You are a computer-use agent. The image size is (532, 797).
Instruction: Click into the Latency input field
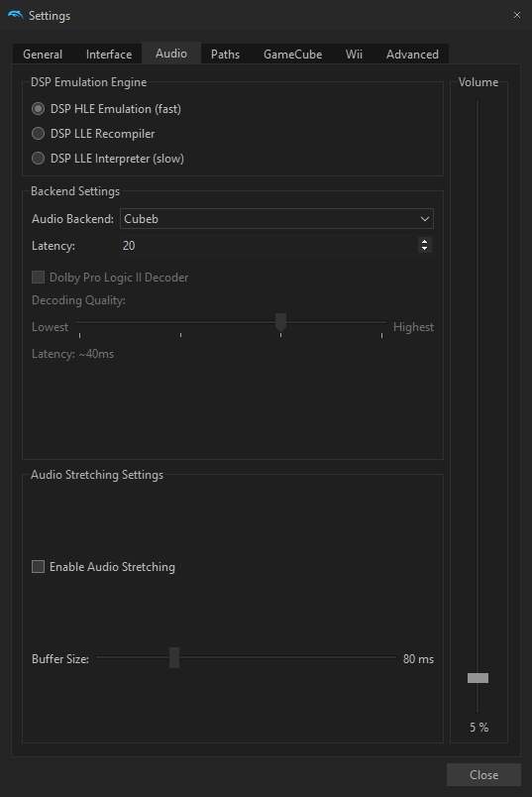coord(269,246)
